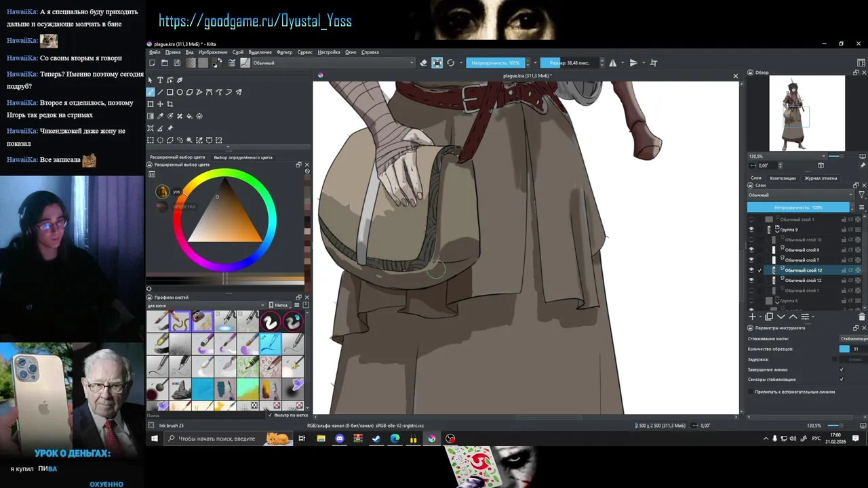This screenshot has width=868, height=488.
Task: Select the Elliptical Selection tool
Action: 160,140
